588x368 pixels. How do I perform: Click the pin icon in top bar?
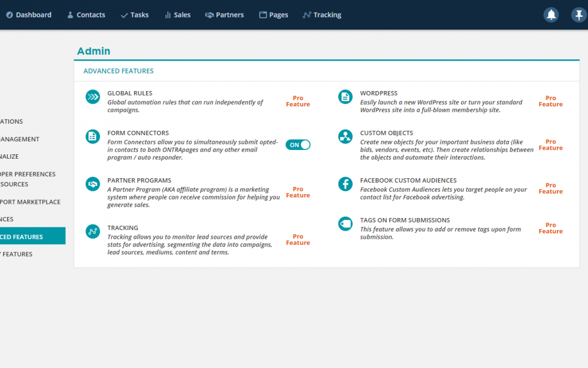[x=578, y=15]
